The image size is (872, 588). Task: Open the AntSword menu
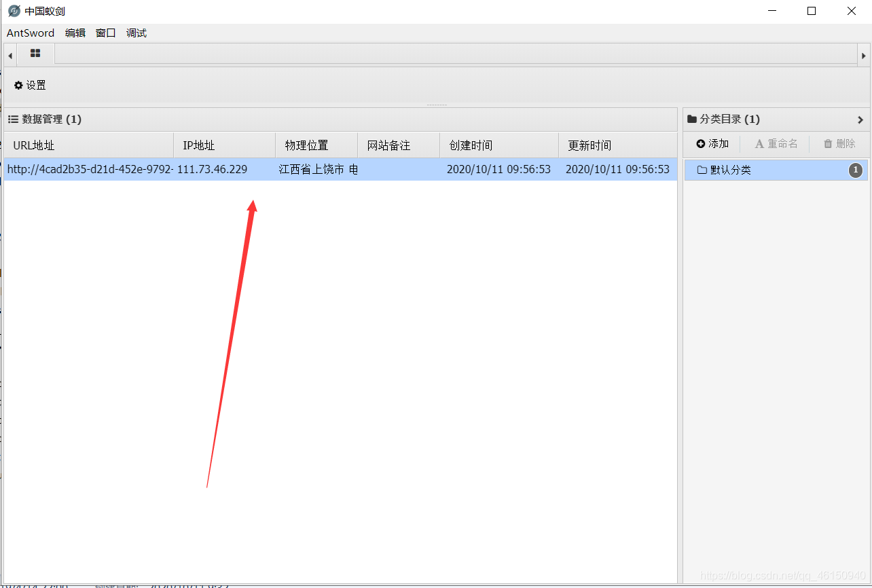pyautogui.click(x=31, y=33)
